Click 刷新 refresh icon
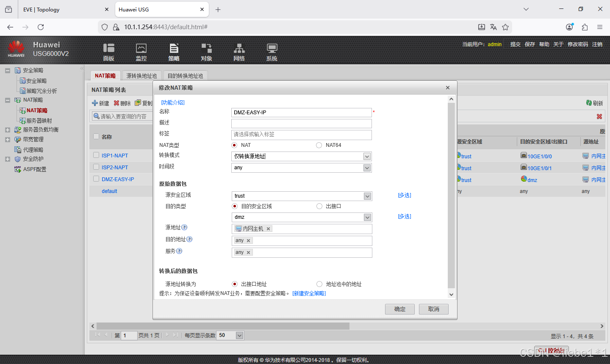The width and height of the screenshot is (610, 364). (589, 103)
